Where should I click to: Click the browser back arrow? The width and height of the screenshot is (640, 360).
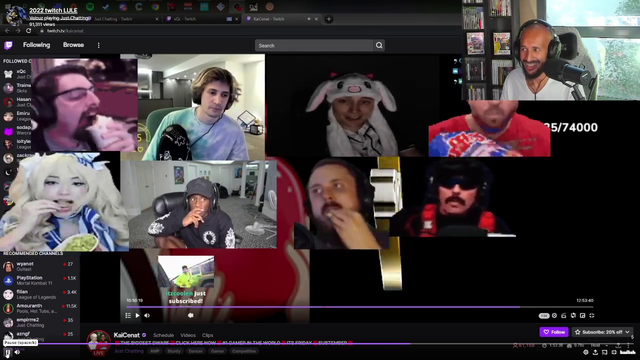[x=7, y=31]
